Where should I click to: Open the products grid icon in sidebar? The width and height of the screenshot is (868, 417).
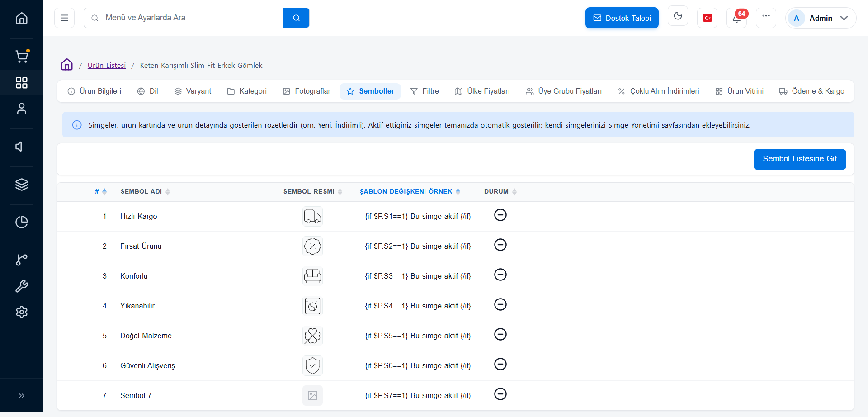pos(22,83)
